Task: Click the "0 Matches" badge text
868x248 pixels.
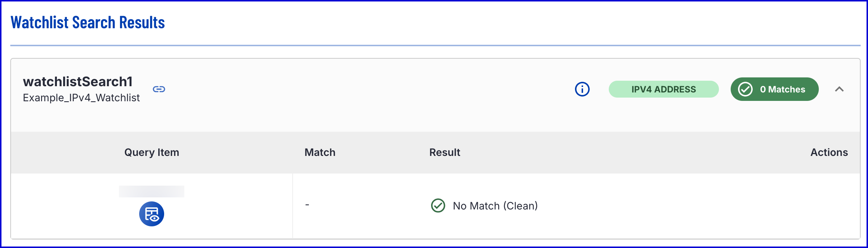Action: (x=782, y=89)
